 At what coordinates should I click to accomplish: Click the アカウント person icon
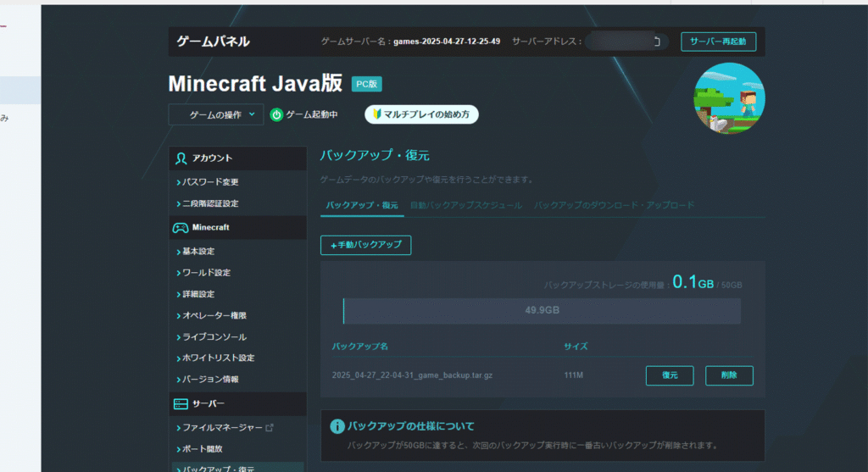[x=181, y=158]
